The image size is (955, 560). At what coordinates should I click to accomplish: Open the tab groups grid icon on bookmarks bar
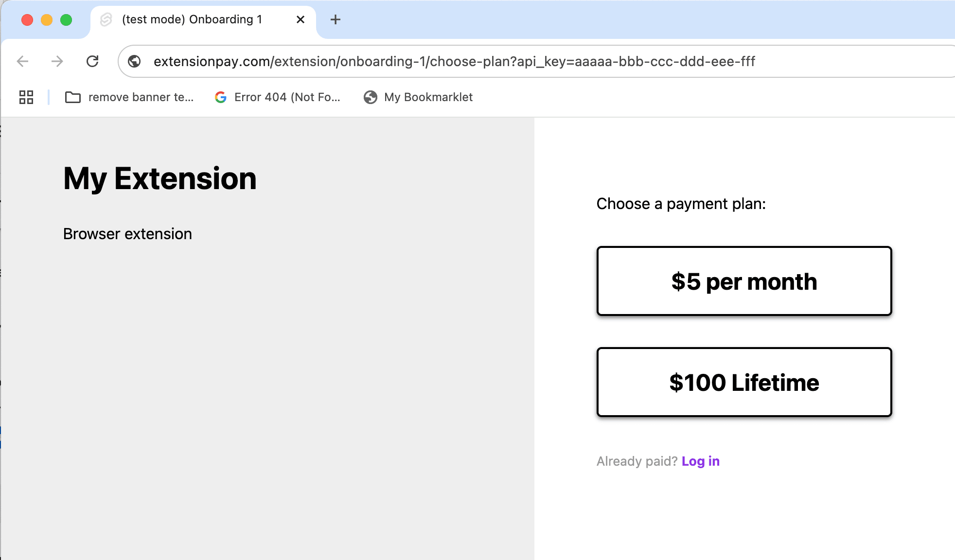(x=26, y=97)
